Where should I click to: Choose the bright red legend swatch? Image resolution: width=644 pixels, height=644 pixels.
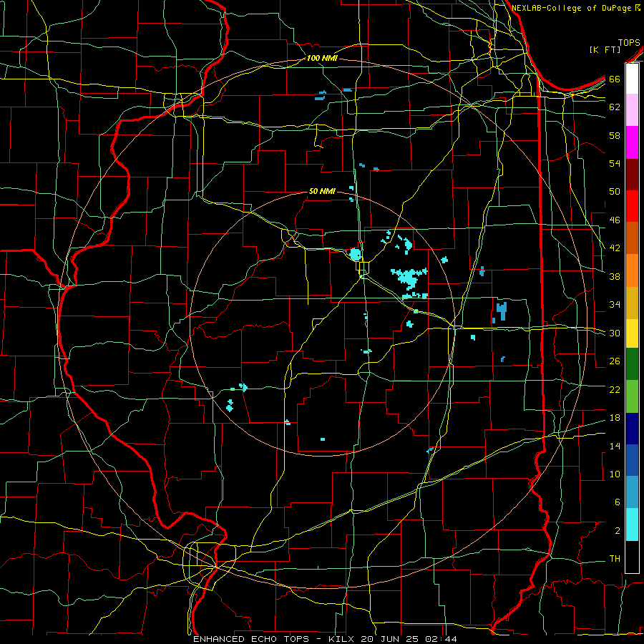click(632, 206)
